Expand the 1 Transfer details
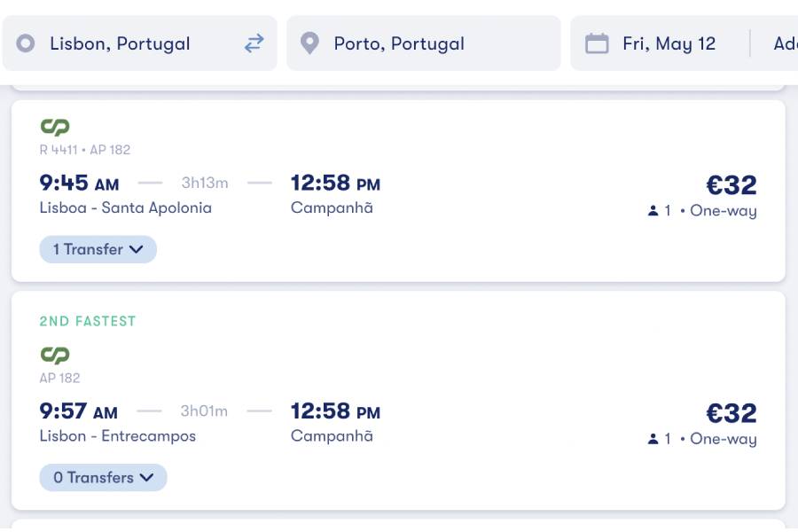The image size is (798, 532). pyautogui.click(x=98, y=249)
